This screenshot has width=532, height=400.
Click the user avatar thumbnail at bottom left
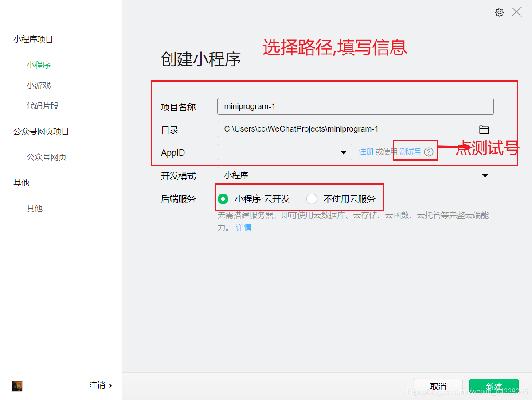pyautogui.click(x=16, y=385)
